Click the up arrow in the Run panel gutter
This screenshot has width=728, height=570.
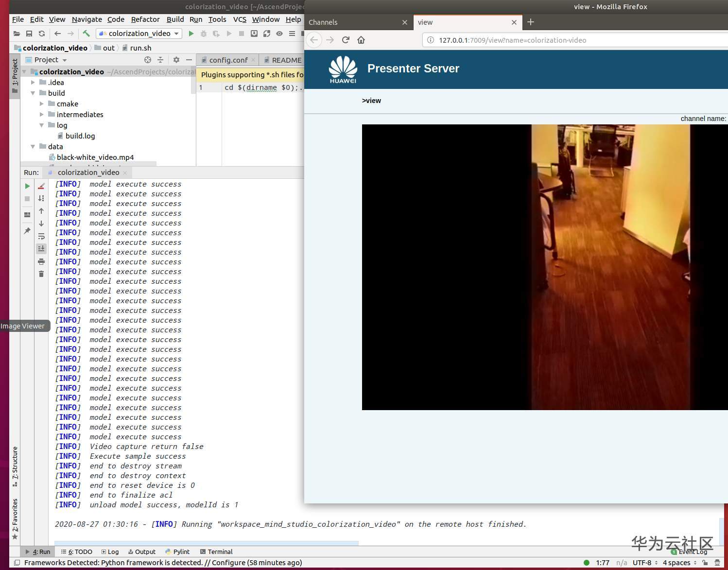41,211
